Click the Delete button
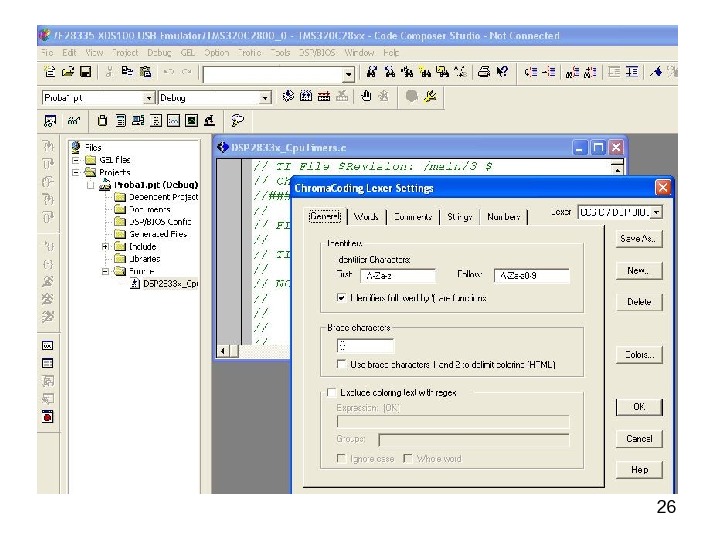 click(639, 302)
